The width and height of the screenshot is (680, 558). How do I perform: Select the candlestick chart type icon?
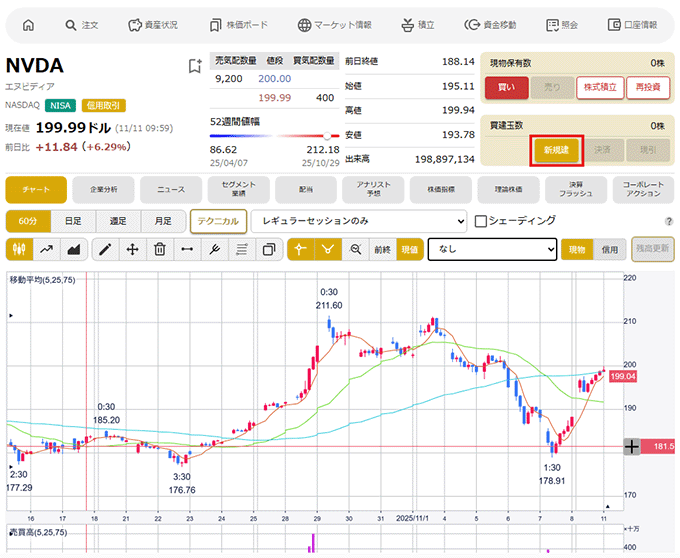click(19, 249)
